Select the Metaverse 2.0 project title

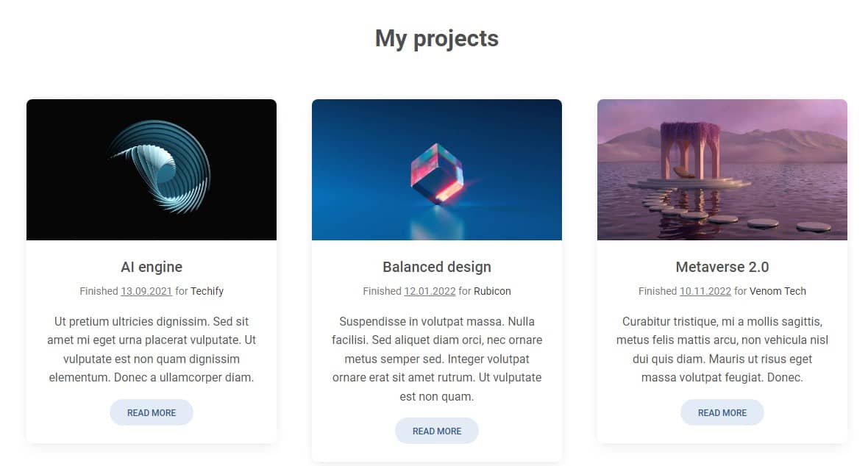[x=722, y=267]
